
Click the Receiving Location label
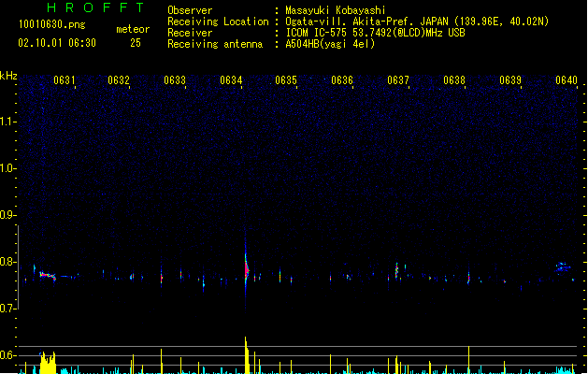coord(218,22)
